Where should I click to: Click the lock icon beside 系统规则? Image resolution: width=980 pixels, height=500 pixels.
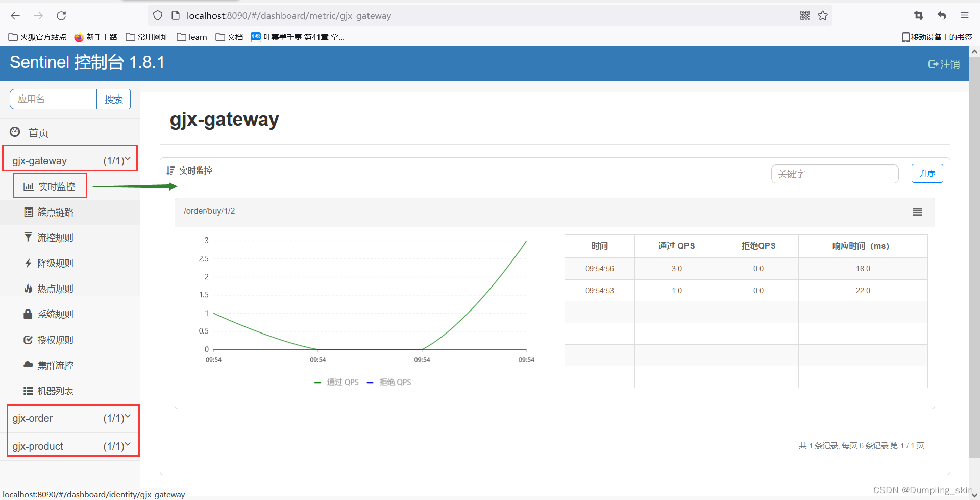pos(28,314)
